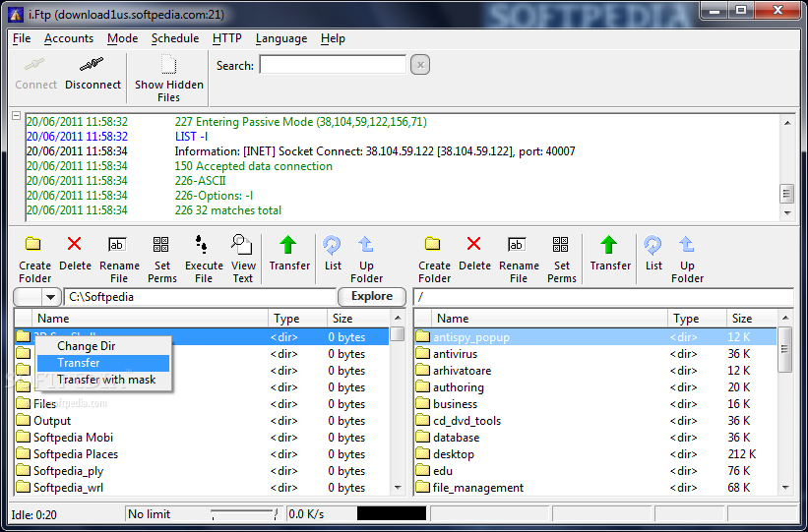Select remote folder file_management
This screenshot has width=808, height=532.
click(595, 487)
